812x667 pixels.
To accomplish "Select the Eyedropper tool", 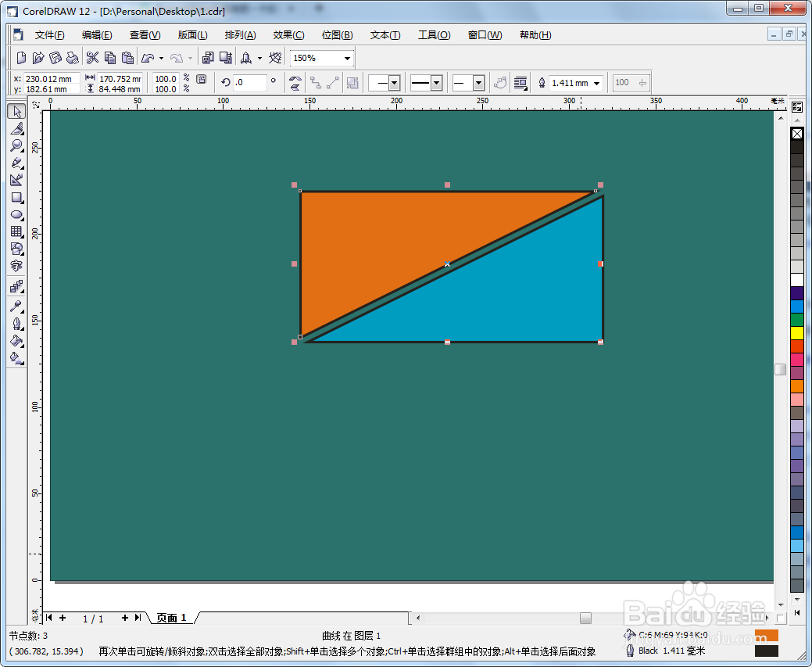I will (x=16, y=307).
